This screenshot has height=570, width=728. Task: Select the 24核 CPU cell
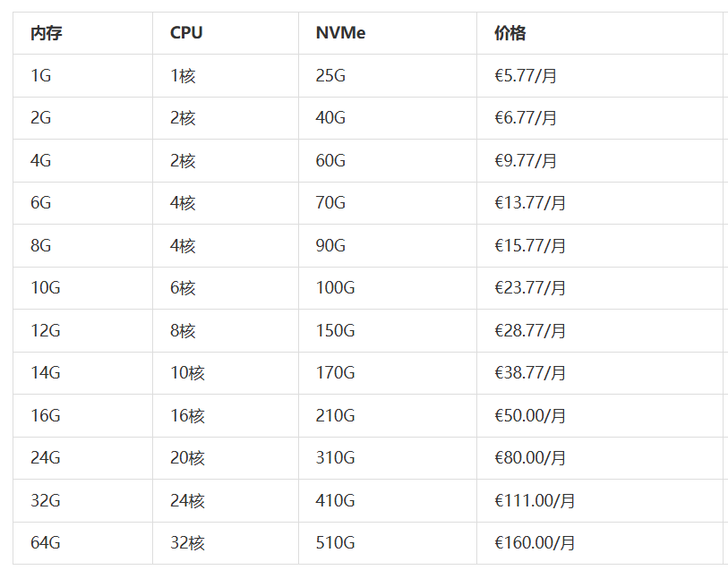[187, 501]
